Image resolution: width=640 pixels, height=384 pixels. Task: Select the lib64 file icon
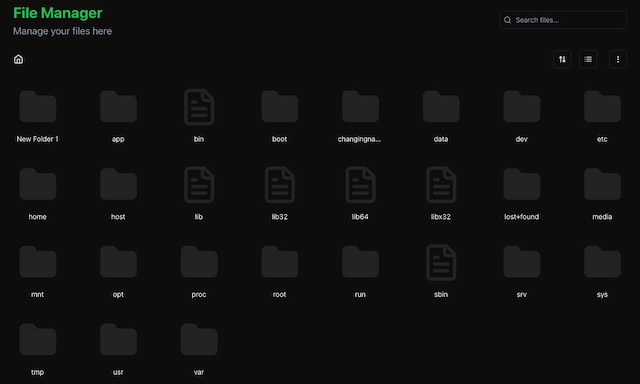click(360, 184)
